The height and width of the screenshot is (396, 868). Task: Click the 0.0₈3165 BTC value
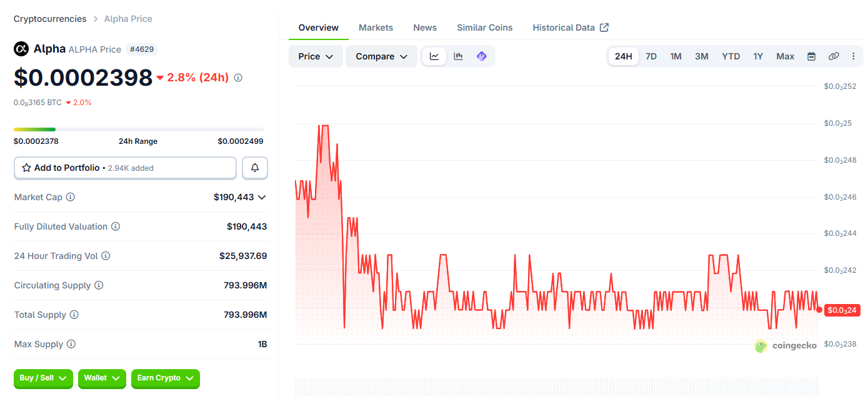point(37,103)
